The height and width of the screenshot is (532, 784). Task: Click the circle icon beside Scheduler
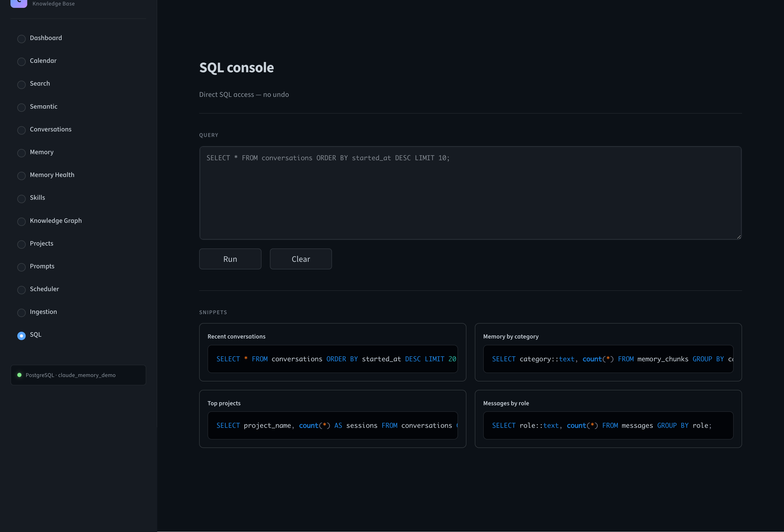tap(21, 290)
